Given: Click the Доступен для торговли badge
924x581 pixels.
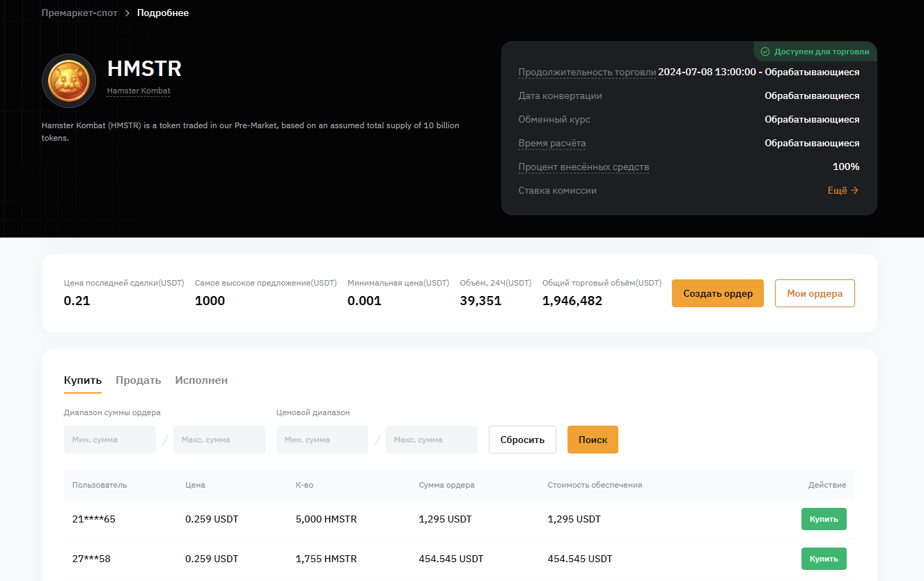Looking at the screenshot, I should 815,52.
